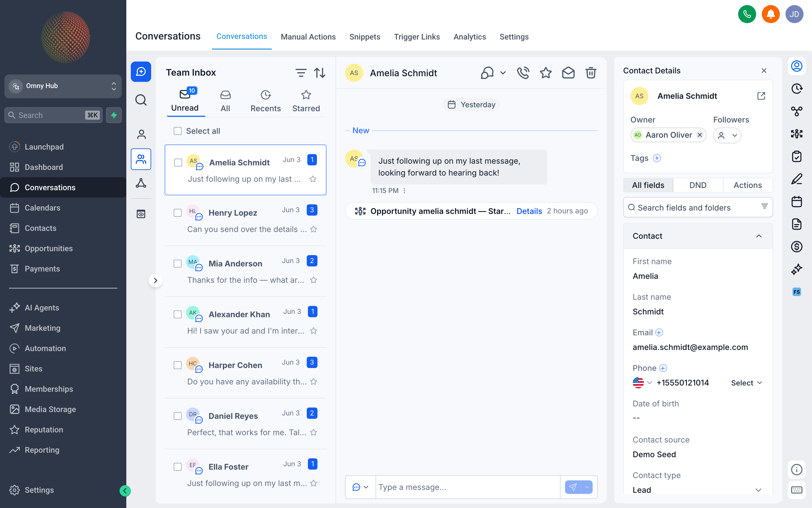Open the Contact type Lead dropdown
This screenshot has width=812, height=508.
click(x=697, y=490)
